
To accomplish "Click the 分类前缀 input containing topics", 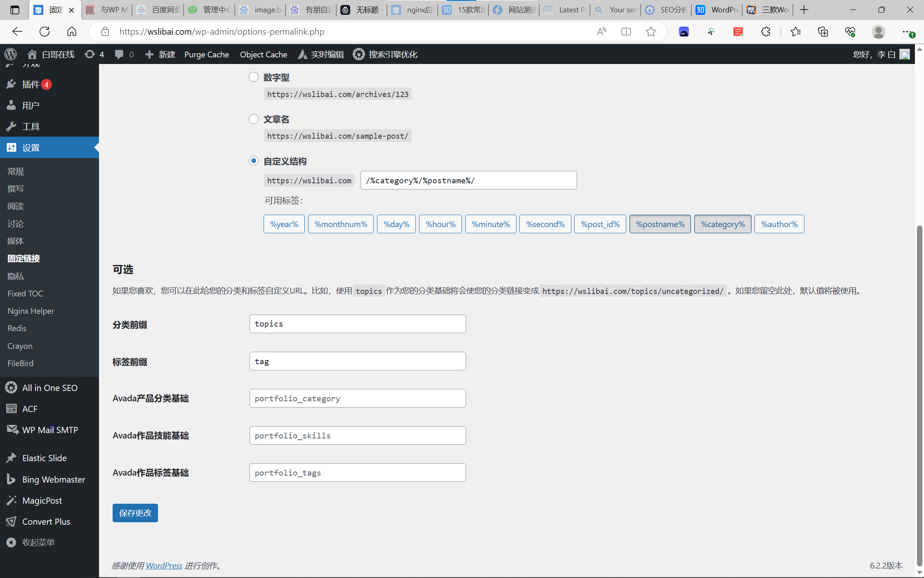I will (357, 324).
